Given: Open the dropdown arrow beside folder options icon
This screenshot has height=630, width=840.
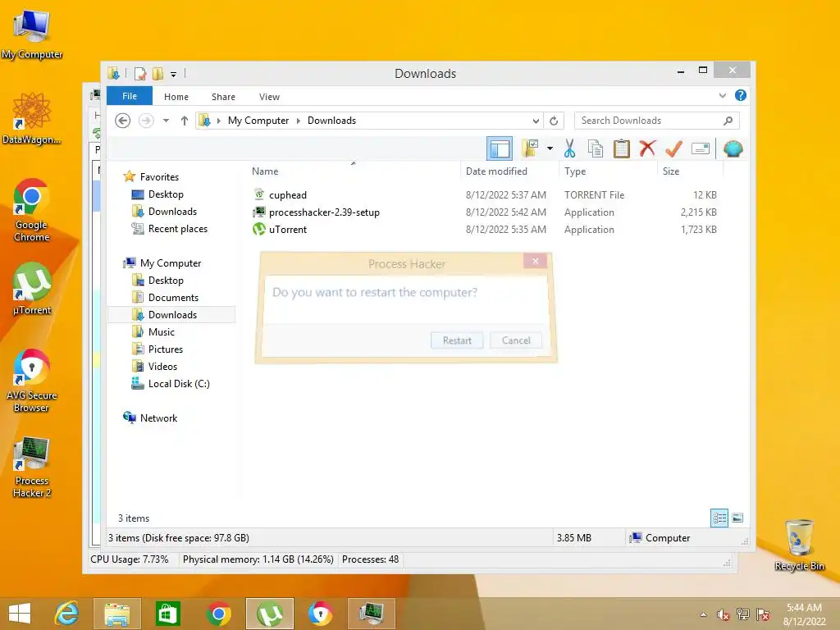Looking at the screenshot, I should click(550, 148).
